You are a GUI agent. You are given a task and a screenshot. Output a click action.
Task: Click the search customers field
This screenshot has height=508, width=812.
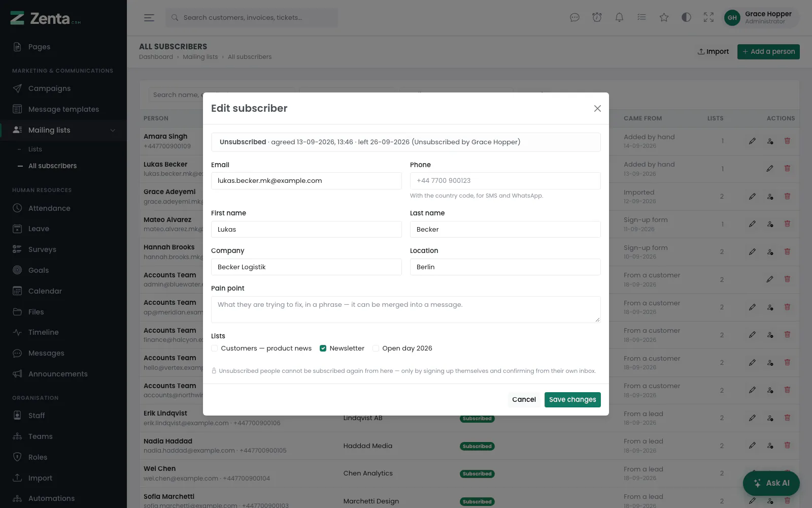click(x=251, y=18)
